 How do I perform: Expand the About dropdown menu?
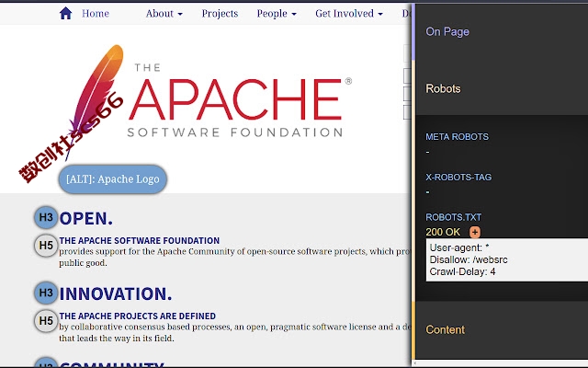click(x=164, y=14)
